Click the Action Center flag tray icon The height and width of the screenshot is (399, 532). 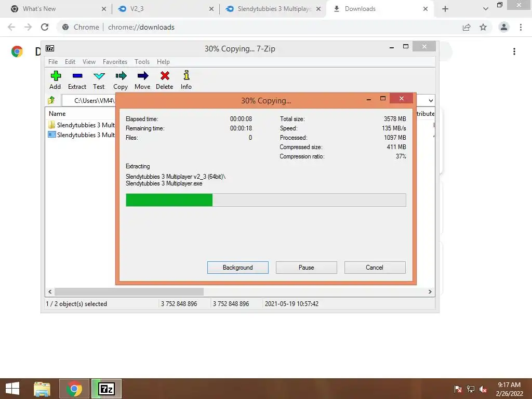coord(458,389)
